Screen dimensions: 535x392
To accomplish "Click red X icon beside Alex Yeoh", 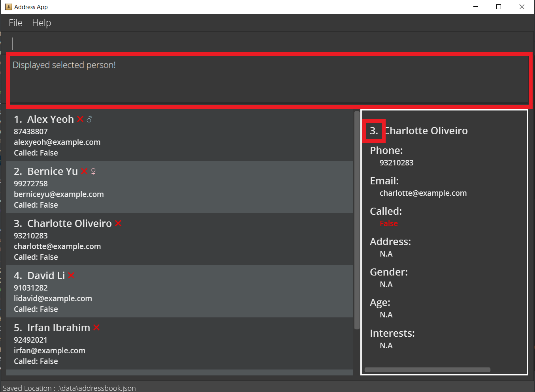I will pos(80,119).
